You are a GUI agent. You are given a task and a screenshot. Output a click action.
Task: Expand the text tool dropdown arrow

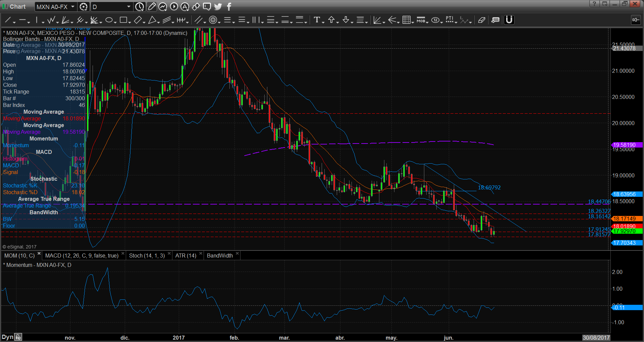point(323,22)
